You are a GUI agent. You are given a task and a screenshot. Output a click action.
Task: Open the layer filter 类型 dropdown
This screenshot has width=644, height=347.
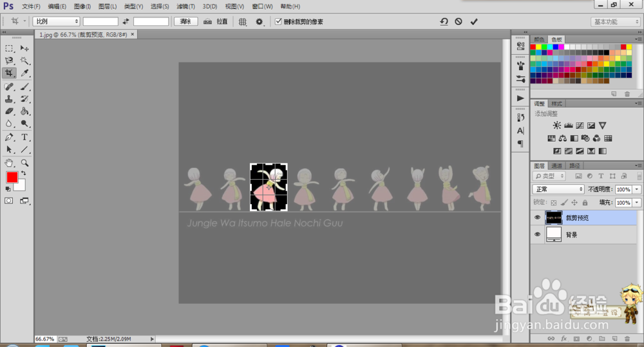point(549,176)
